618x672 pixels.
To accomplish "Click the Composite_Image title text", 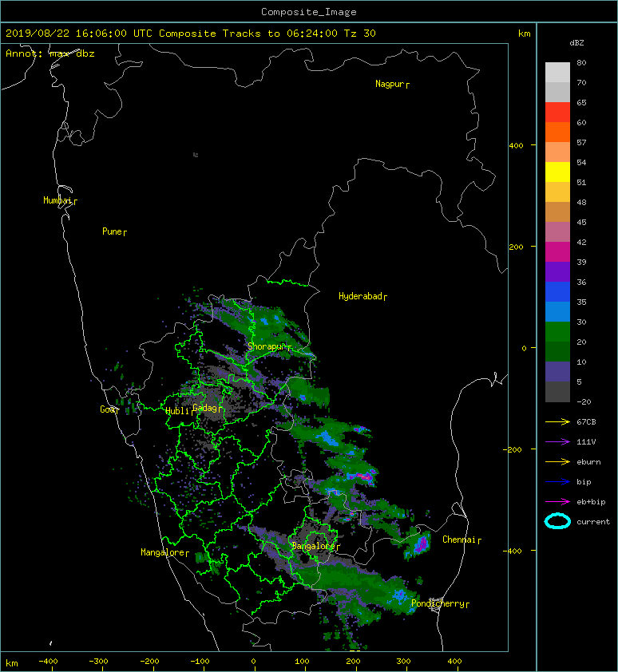I will coord(309,12).
